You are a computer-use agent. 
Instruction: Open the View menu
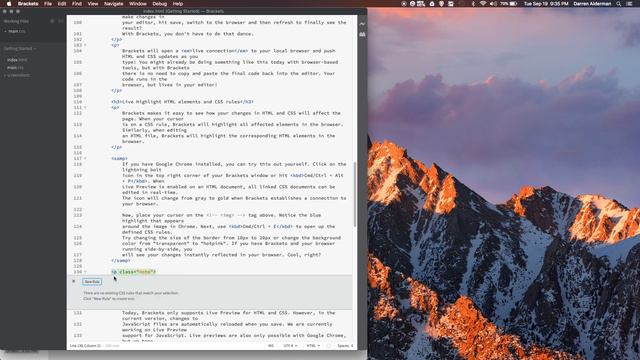(93, 4)
